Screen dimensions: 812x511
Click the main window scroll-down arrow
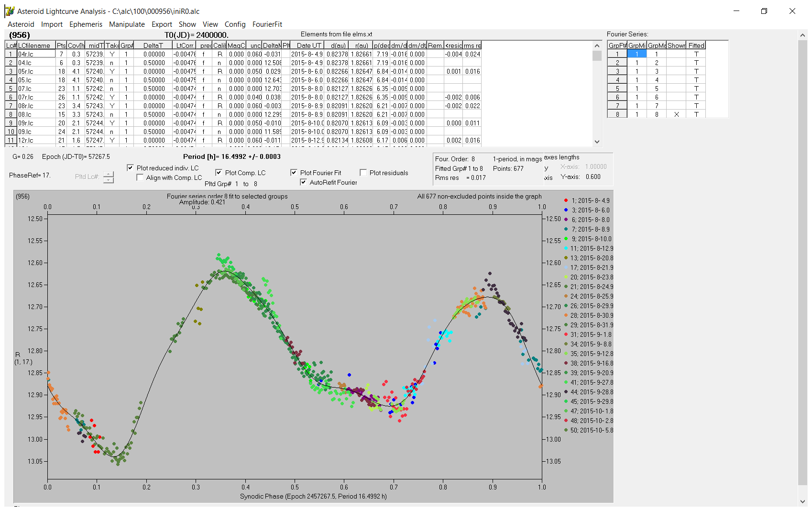coord(802,501)
